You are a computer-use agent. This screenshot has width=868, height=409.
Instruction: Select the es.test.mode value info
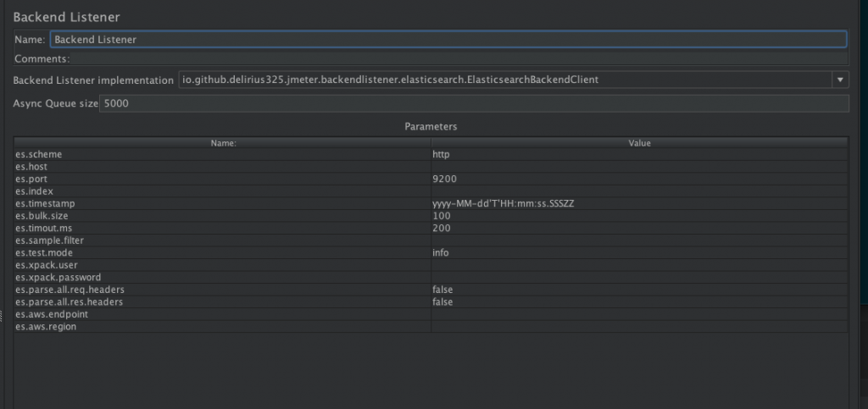point(639,253)
